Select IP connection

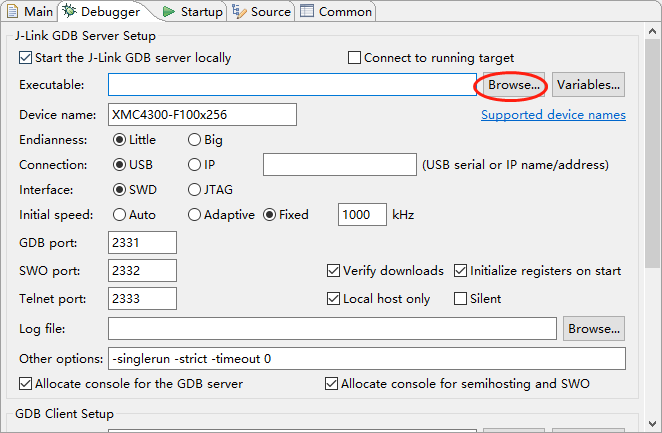194,165
